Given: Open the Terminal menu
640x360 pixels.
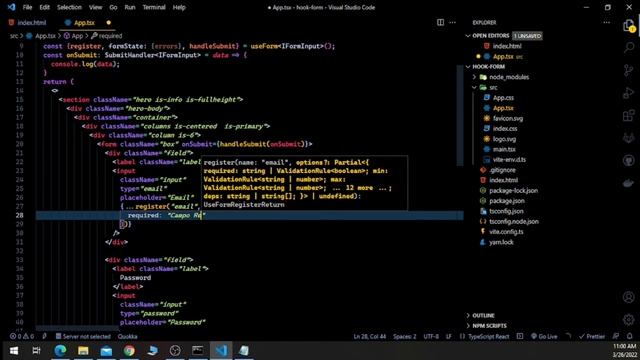Looking at the screenshot, I should point(154,7).
